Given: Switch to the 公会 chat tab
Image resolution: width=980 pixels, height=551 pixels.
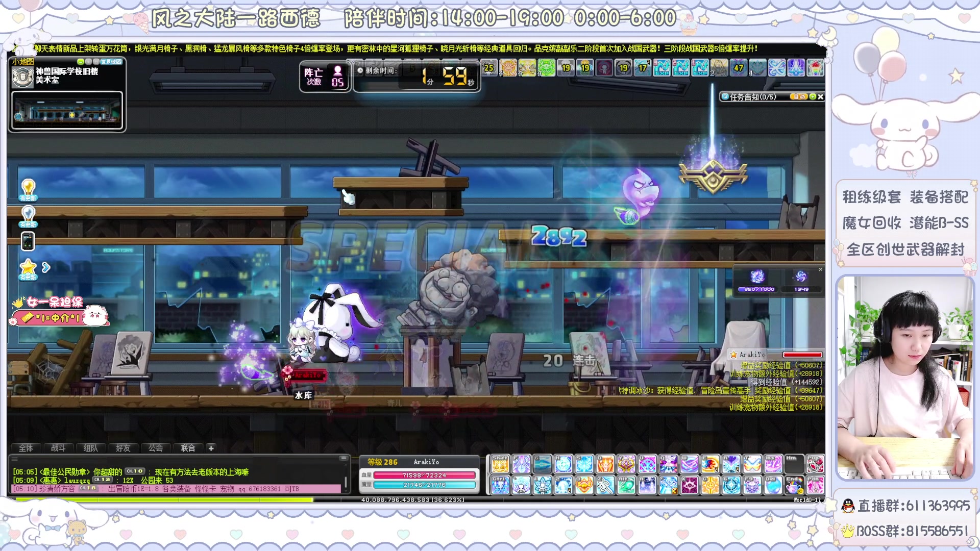Looking at the screenshot, I should (156, 448).
